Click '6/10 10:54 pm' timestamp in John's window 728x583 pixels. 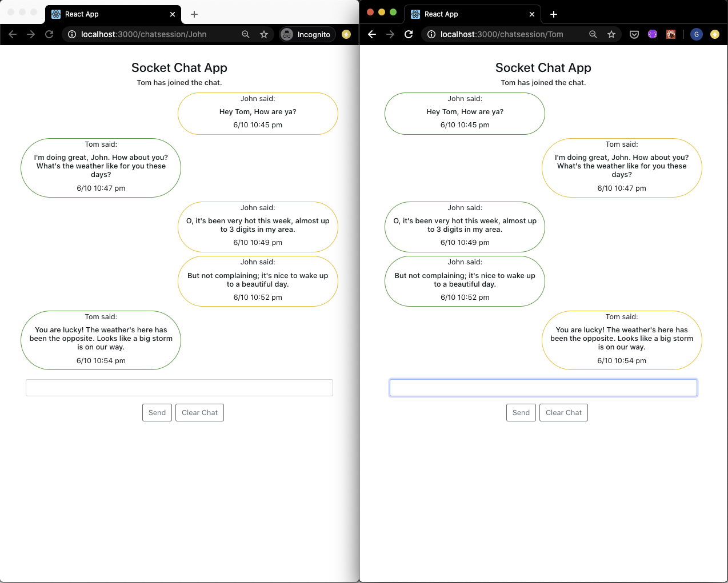pyautogui.click(x=101, y=361)
